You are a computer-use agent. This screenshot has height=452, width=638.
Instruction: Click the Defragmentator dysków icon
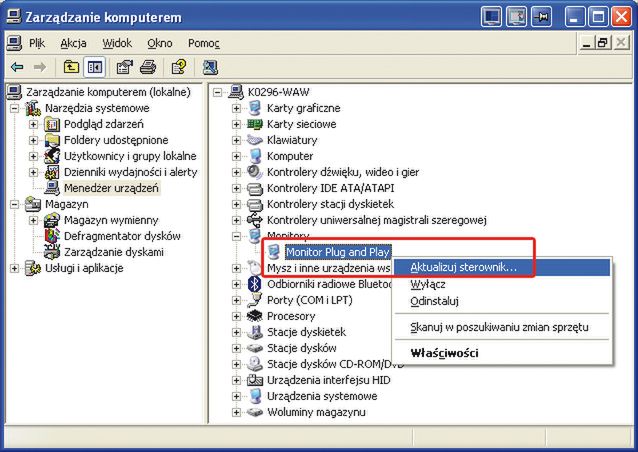click(x=52, y=236)
